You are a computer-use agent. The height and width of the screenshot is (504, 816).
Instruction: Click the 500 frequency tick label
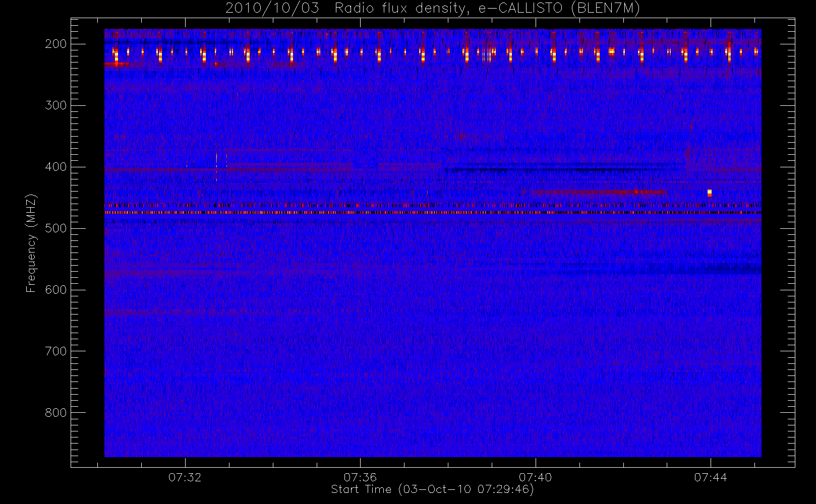click(x=56, y=228)
